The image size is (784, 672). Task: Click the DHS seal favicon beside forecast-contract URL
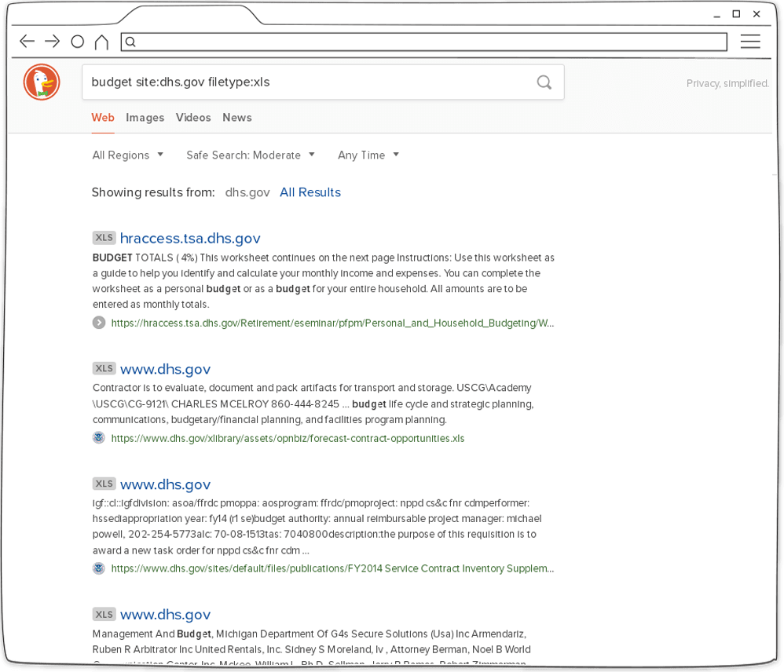[99, 438]
